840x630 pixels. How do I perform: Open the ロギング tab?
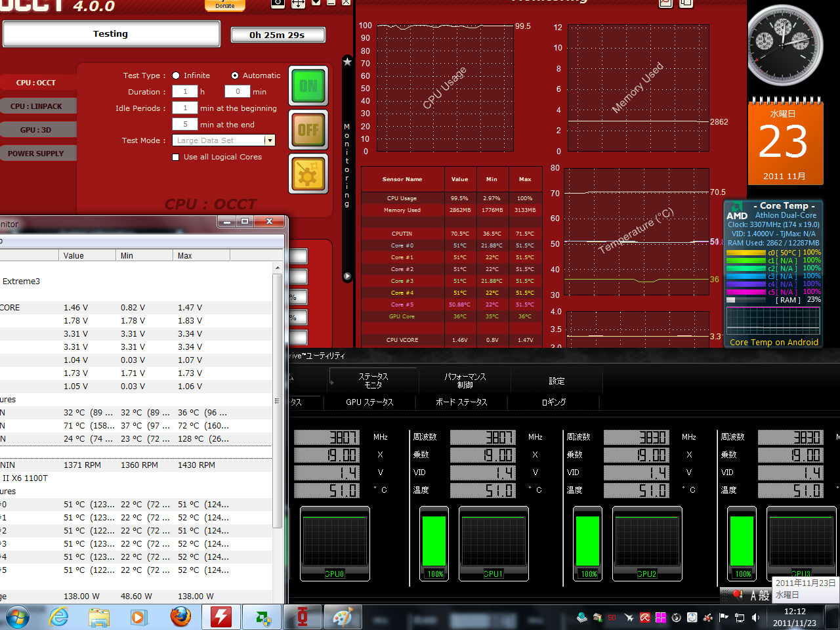click(x=553, y=402)
